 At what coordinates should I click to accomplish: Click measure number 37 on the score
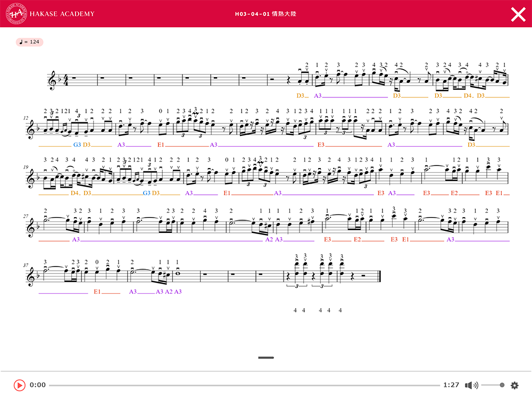[26, 265]
